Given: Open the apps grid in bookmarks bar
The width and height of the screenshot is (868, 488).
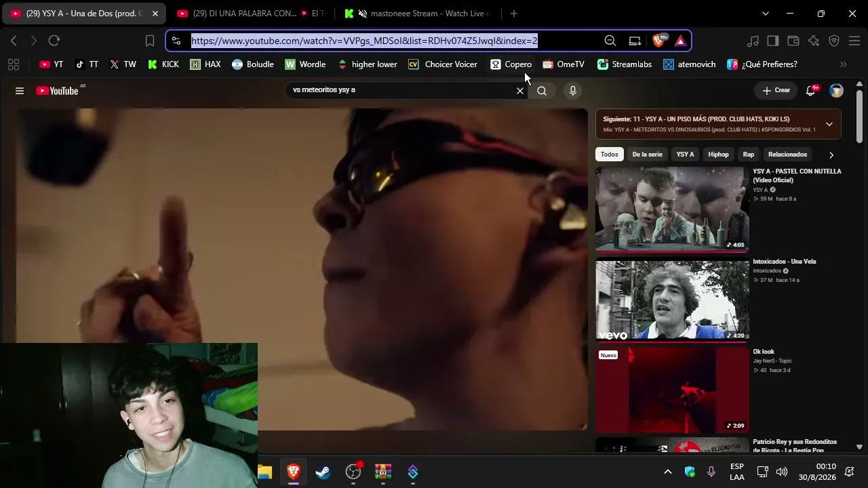Looking at the screenshot, I should pos(13,64).
